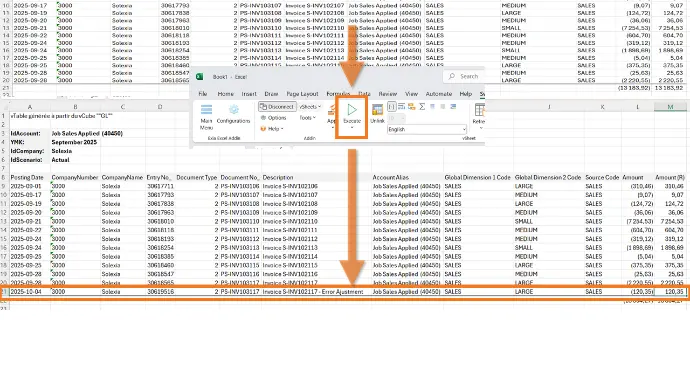Switch to the Insert tab
690x388 pixels.
[x=249, y=94]
